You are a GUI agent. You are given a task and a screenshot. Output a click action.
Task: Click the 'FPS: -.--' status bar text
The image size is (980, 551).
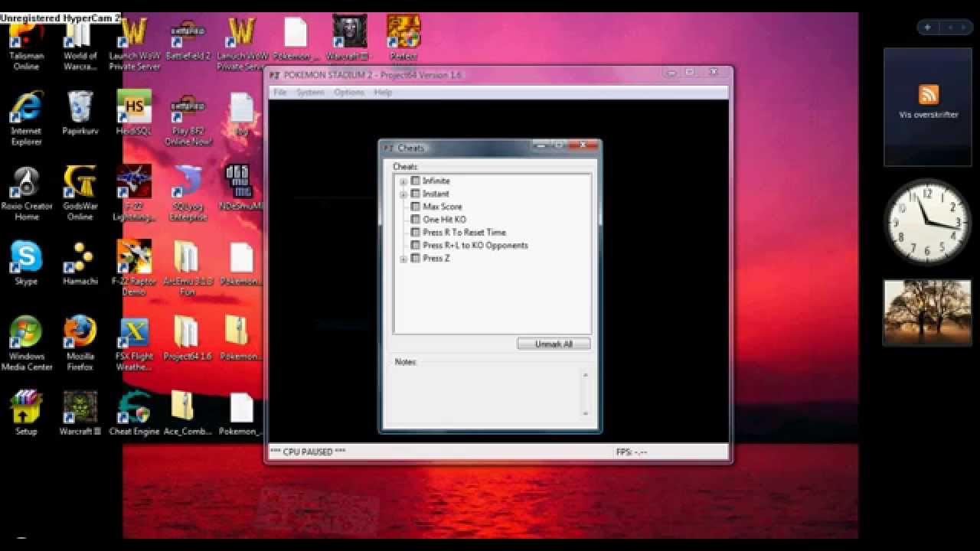[632, 452]
